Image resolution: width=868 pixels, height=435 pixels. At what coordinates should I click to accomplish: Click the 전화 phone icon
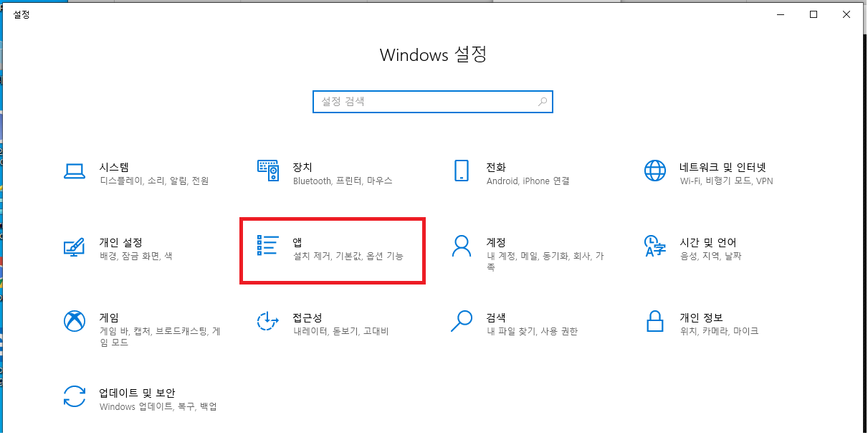(x=461, y=171)
